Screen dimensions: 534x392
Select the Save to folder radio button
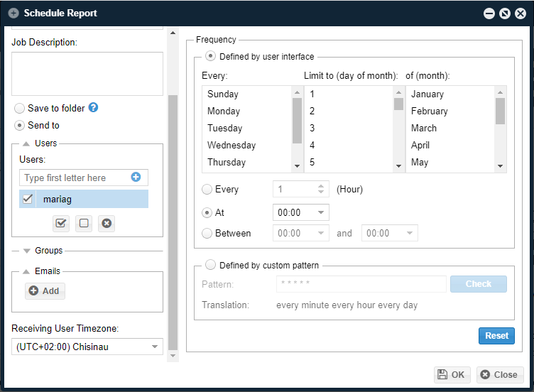coord(19,109)
